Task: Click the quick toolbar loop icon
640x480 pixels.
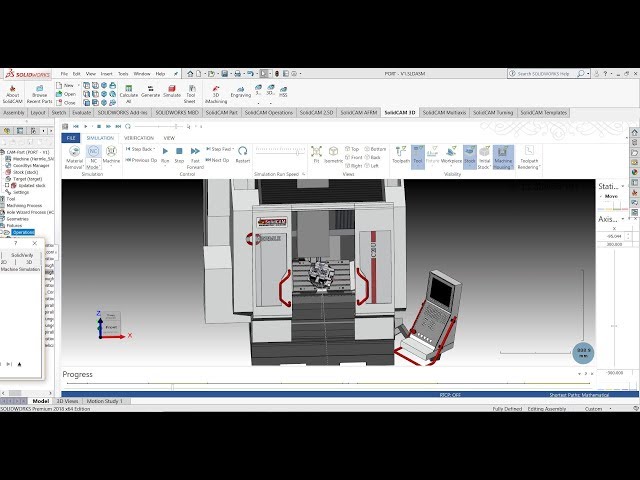Action: point(128,127)
